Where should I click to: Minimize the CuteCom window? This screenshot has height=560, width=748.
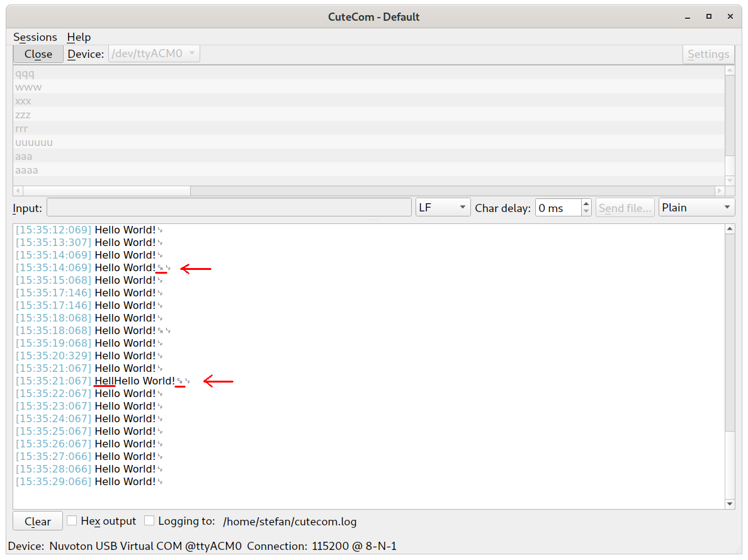[688, 17]
